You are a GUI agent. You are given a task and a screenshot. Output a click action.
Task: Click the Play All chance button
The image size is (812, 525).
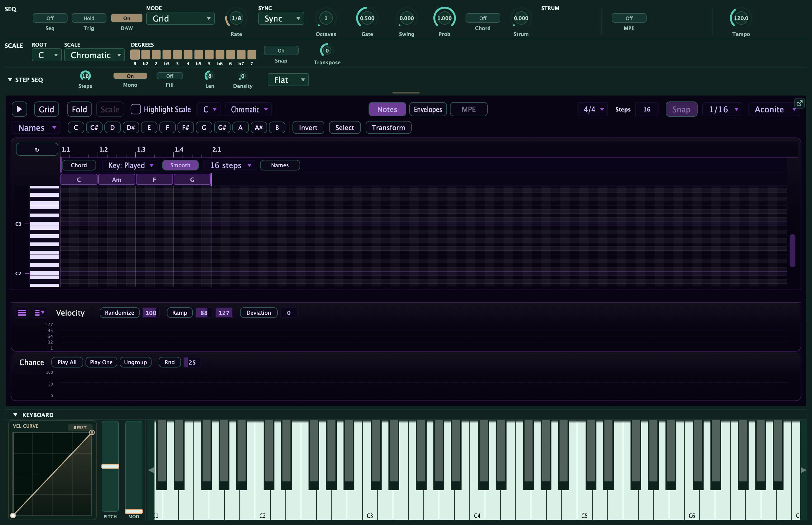coord(67,362)
